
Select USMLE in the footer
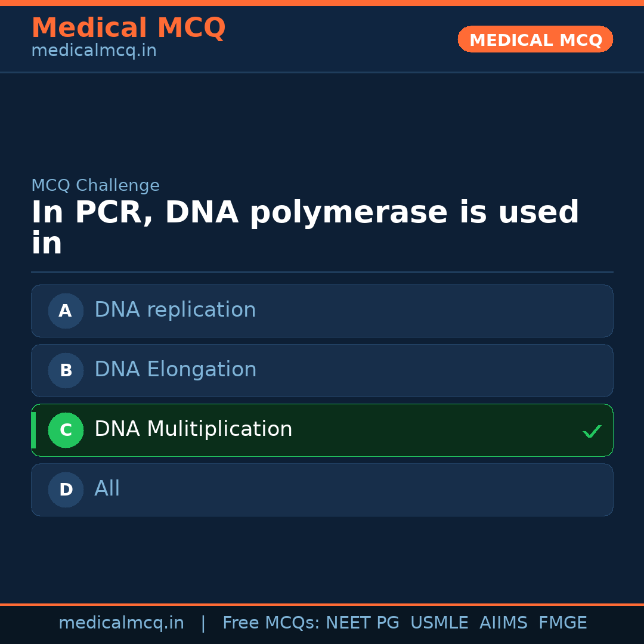click(439, 623)
